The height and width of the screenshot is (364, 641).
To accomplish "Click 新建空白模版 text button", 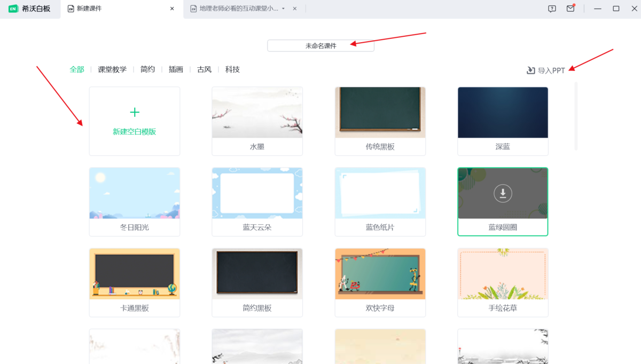I will click(135, 132).
